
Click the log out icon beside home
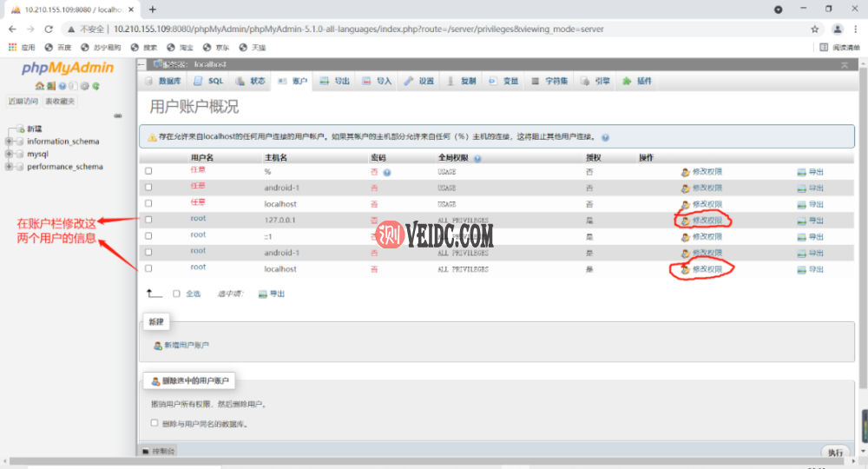pos(51,86)
